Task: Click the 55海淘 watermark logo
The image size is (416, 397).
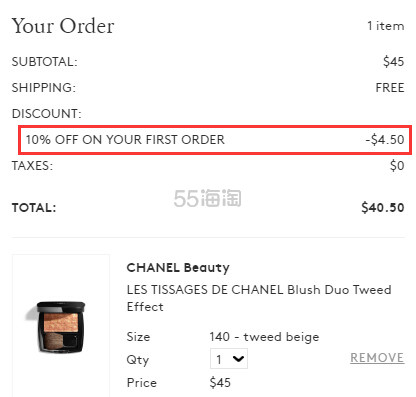Action: [207, 198]
